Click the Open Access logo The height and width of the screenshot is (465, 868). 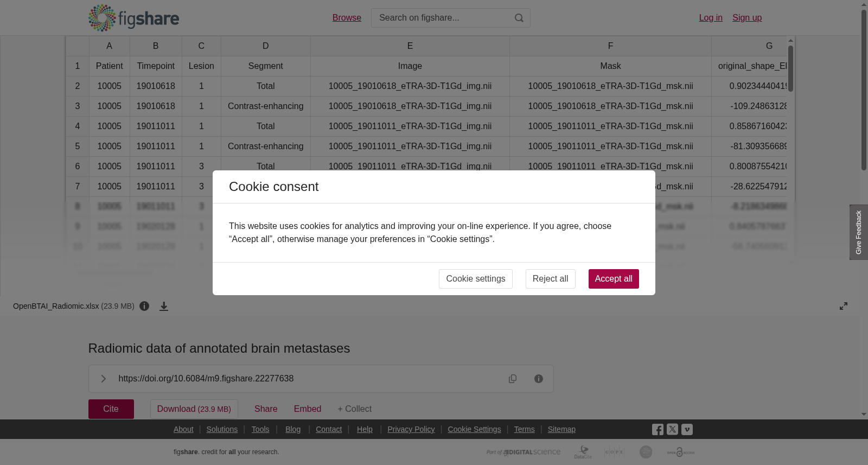pos(681,452)
